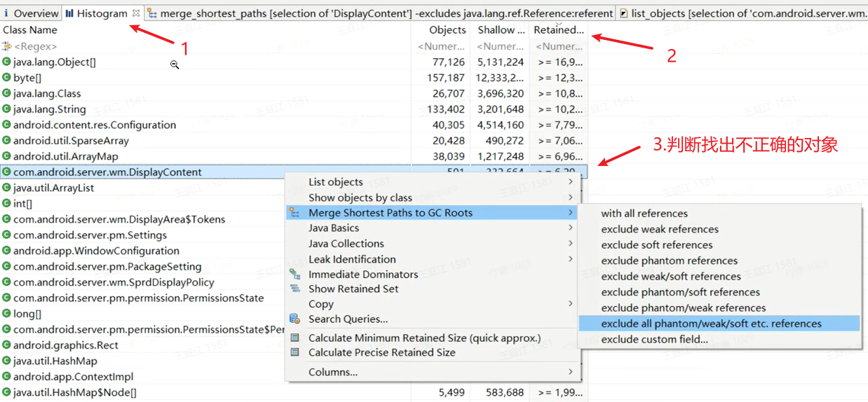The width and height of the screenshot is (868, 402).
Task: Open the merge_shortest_paths tab
Action: click(381, 13)
